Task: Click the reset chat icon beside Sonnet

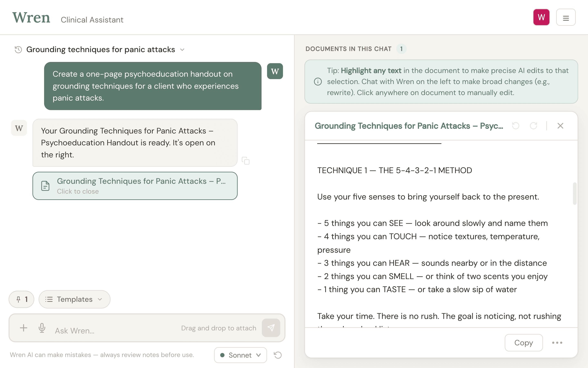Action: pos(278,355)
